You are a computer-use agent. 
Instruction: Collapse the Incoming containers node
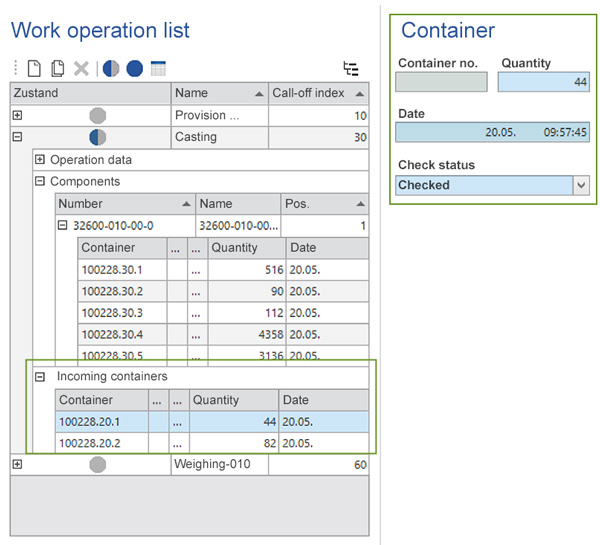pyautogui.click(x=40, y=377)
